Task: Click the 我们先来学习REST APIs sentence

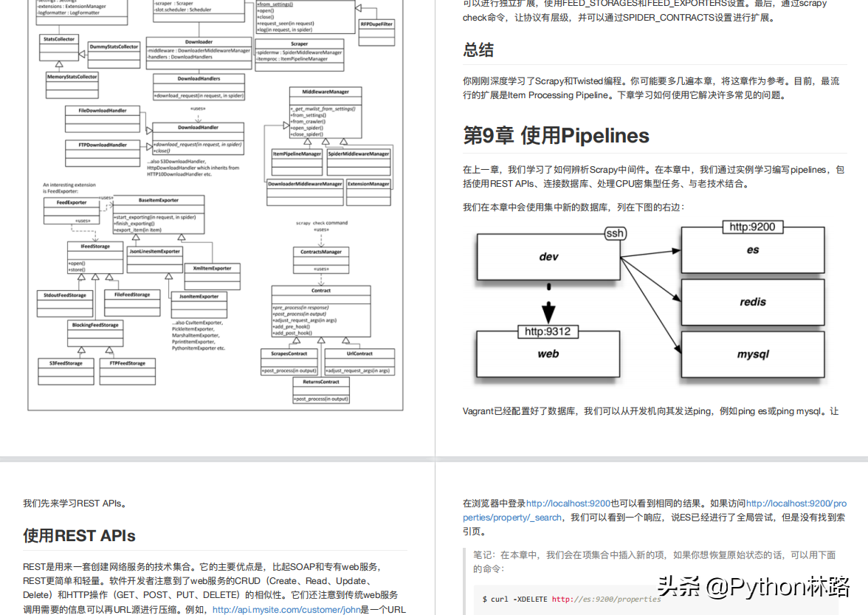Action: tap(77, 504)
